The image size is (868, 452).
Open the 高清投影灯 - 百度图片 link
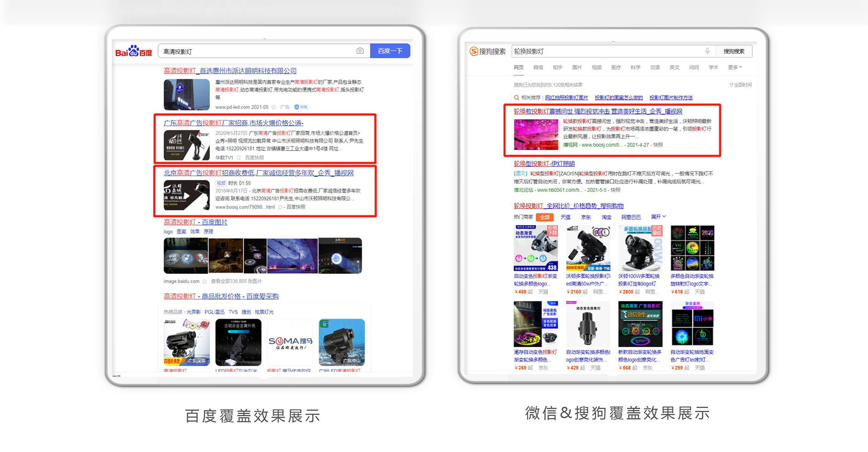click(x=195, y=222)
